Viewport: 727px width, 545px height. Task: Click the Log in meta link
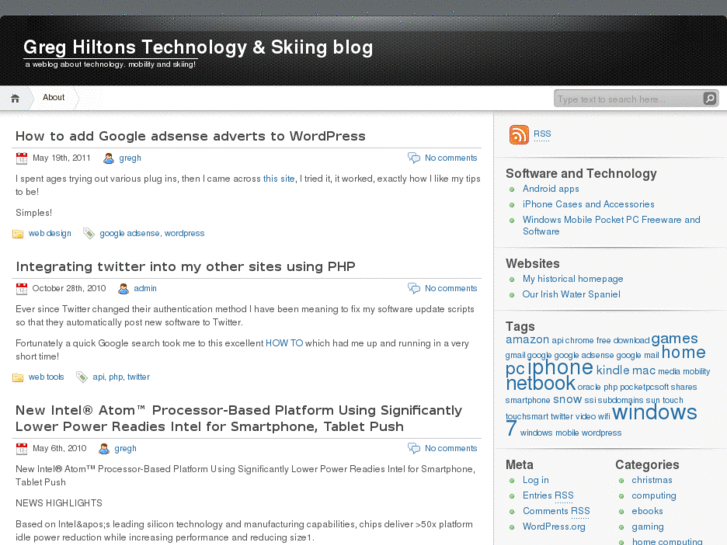[536, 480]
